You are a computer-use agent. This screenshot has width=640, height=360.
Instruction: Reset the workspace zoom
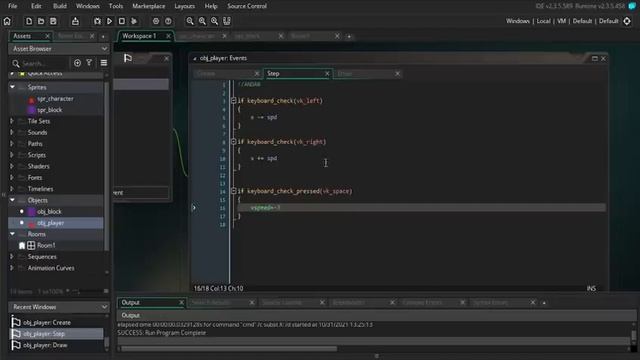pyautogui.click(x=202, y=21)
